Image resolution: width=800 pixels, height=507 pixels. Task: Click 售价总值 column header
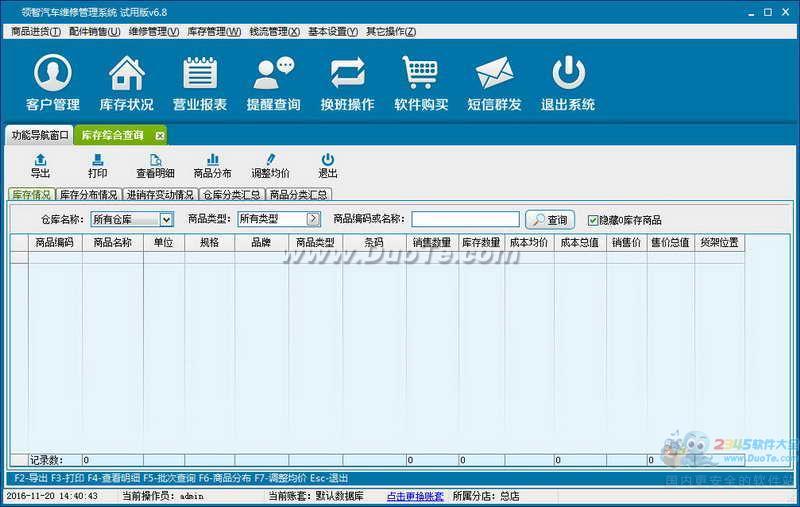tap(670, 243)
